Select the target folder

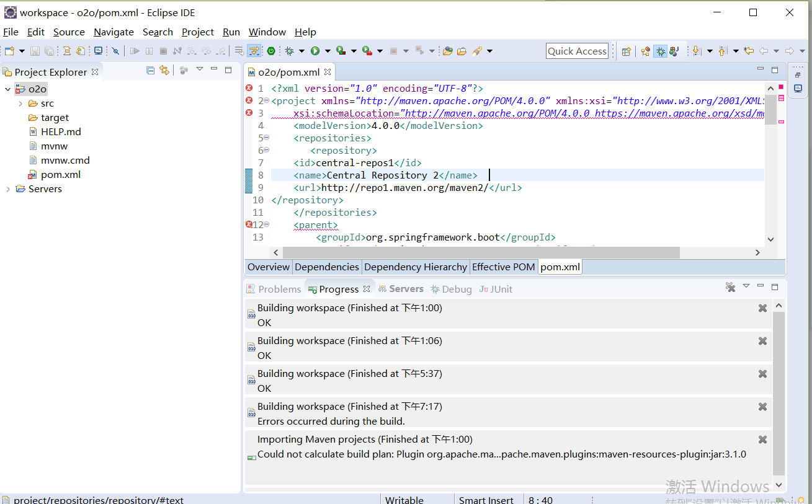55,118
